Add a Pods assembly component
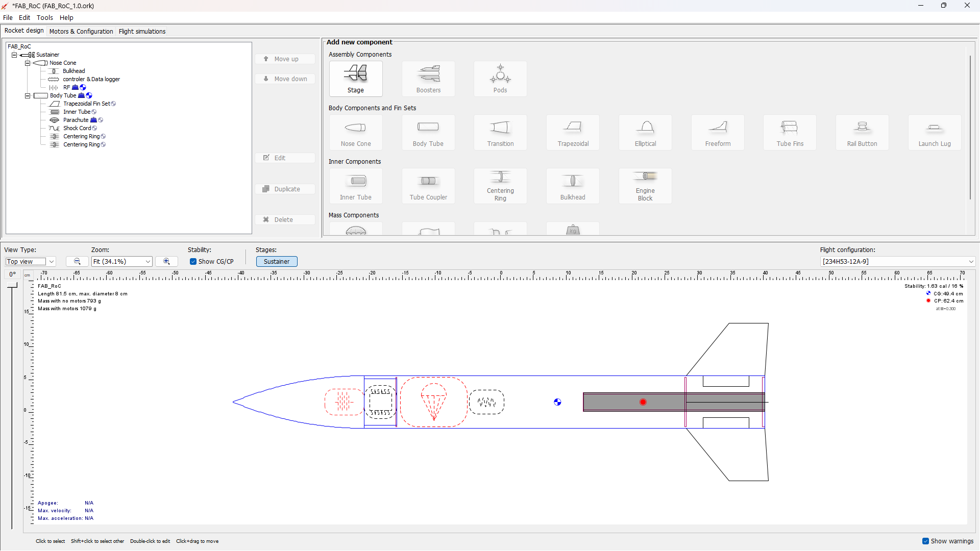Viewport: 980px width, 551px height. (x=500, y=79)
